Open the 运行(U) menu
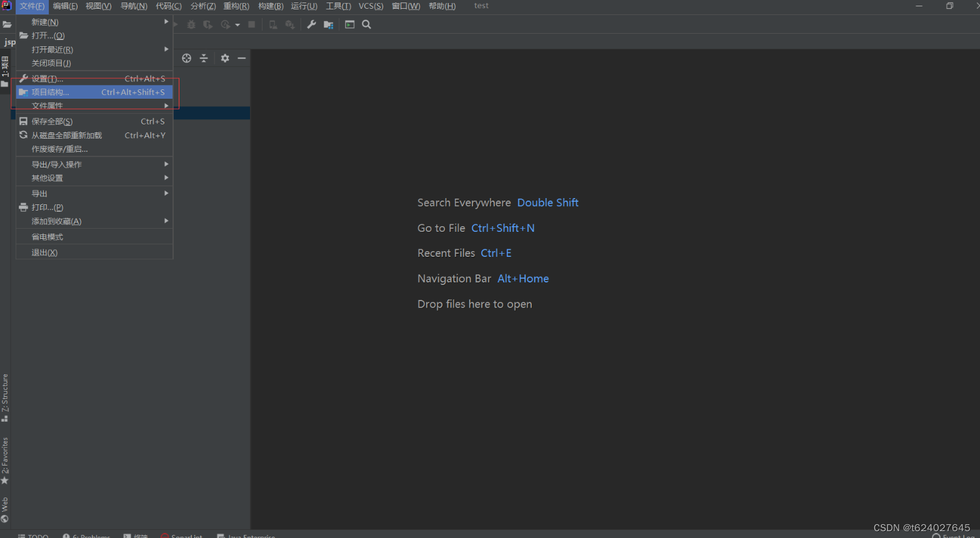 point(304,6)
